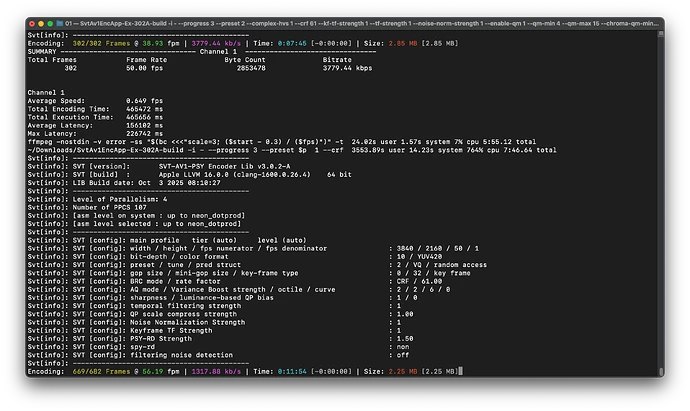The image size is (690, 411).
Task: Click the green zoom window button
Action: click(x=50, y=24)
